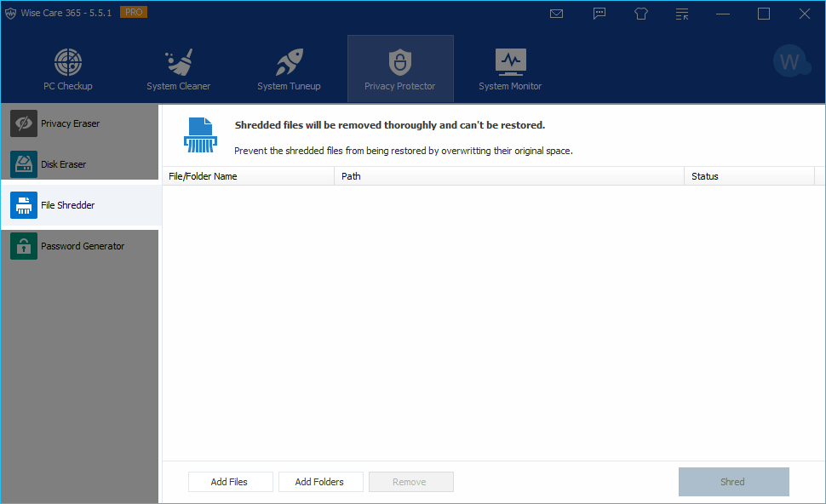Switch to the System Cleaner tab label
This screenshot has height=504, width=826.
(x=179, y=86)
